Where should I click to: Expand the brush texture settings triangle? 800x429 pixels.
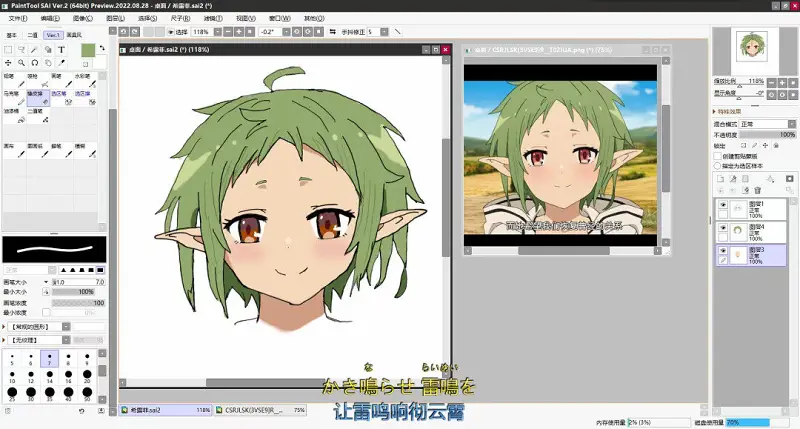[x=4, y=340]
